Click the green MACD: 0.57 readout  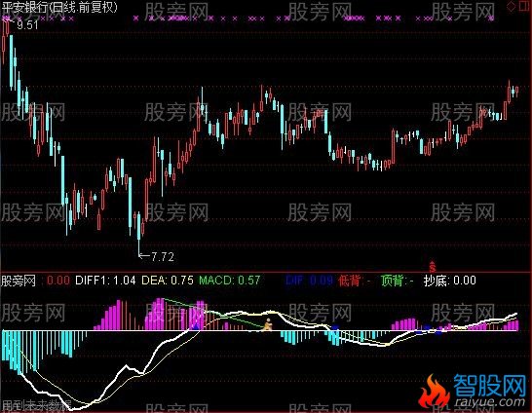click(230, 281)
